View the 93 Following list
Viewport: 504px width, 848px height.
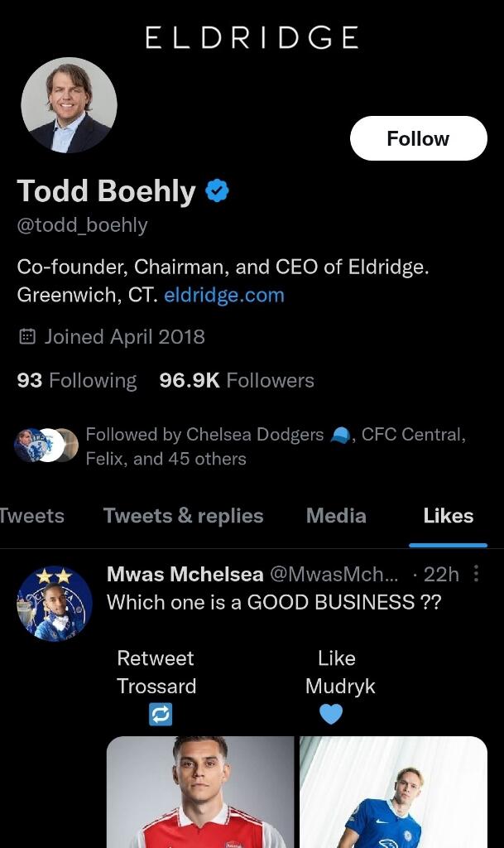point(77,380)
